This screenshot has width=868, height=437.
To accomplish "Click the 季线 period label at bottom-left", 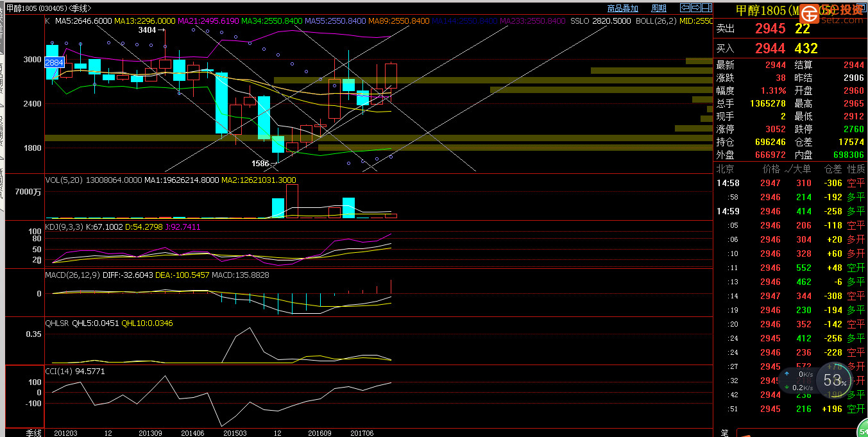I will tap(33, 433).
